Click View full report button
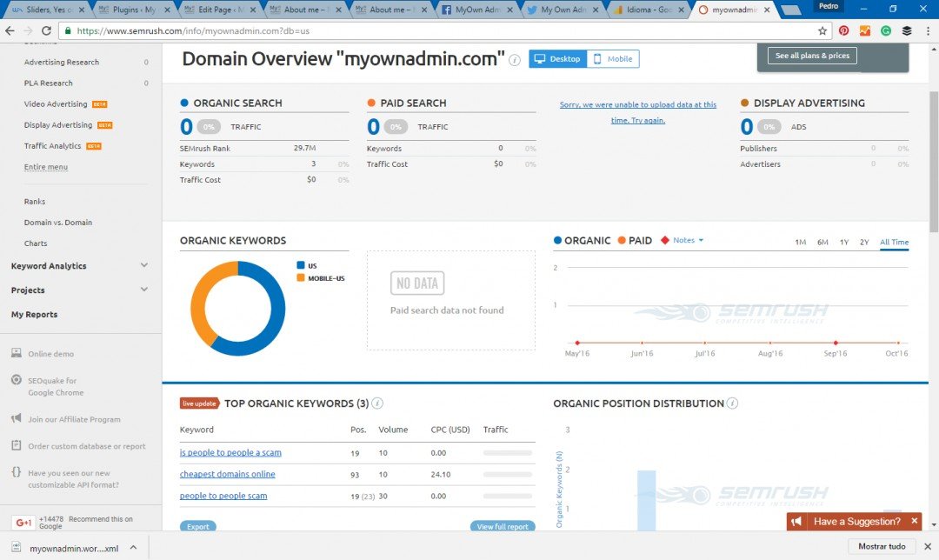Screen dimensions: 939x560 (503, 526)
